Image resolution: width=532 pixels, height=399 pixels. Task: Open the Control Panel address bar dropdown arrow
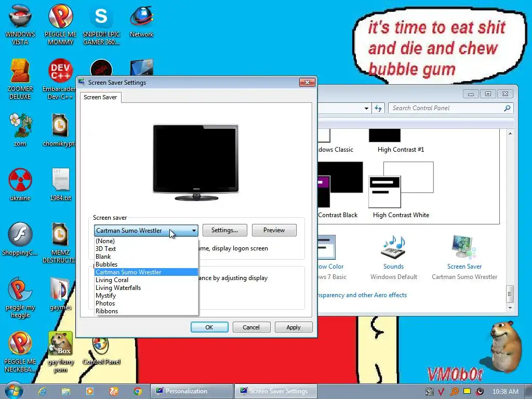tap(366, 108)
